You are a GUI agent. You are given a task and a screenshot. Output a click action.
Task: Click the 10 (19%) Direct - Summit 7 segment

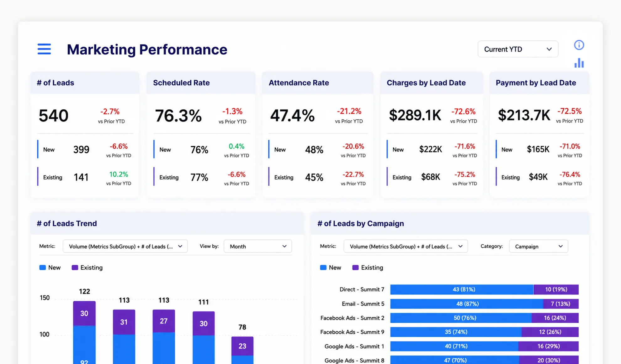coord(556,289)
